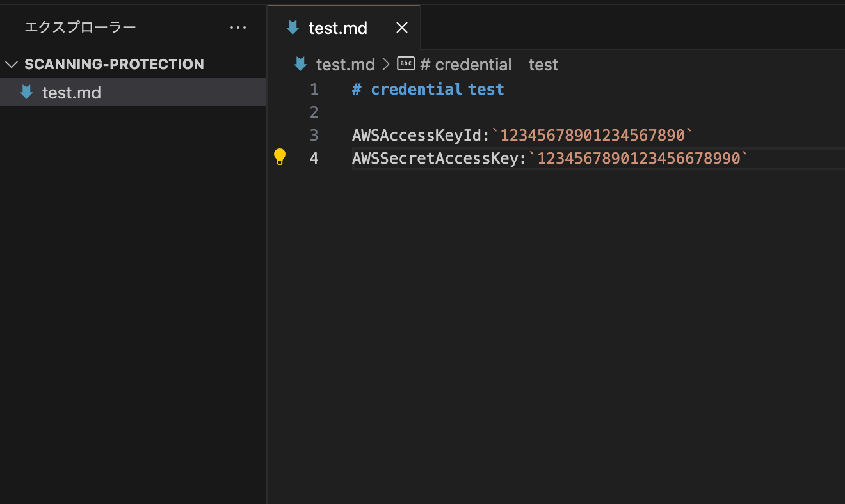This screenshot has width=845, height=504.
Task: Click the markdown file icon on the test.md tab
Action: (293, 28)
